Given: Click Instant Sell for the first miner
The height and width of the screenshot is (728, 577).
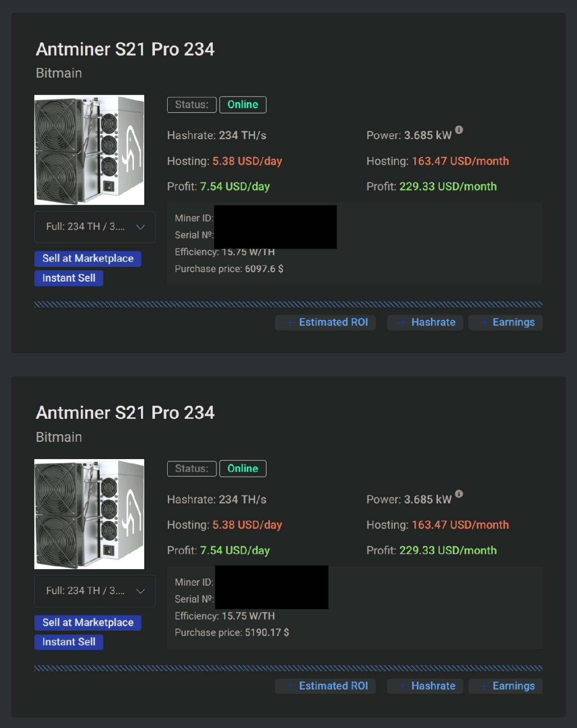Looking at the screenshot, I should 68,278.
